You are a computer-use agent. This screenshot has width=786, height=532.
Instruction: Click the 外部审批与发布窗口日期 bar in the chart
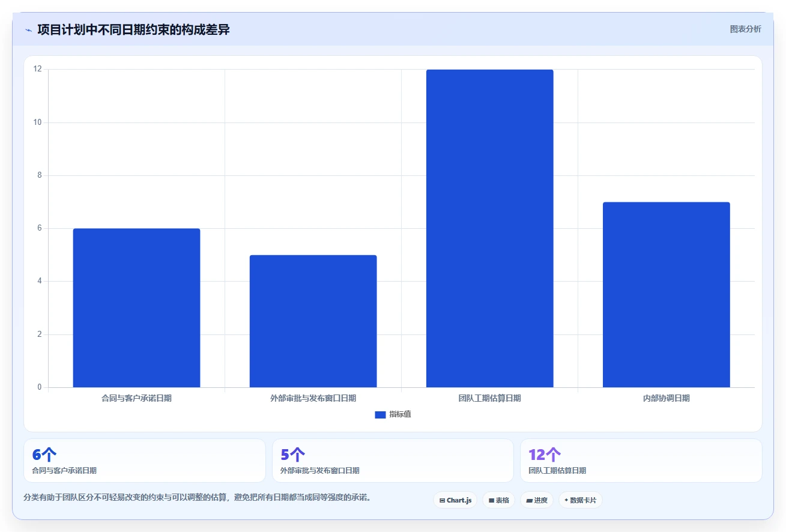pyautogui.click(x=313, y=321)
